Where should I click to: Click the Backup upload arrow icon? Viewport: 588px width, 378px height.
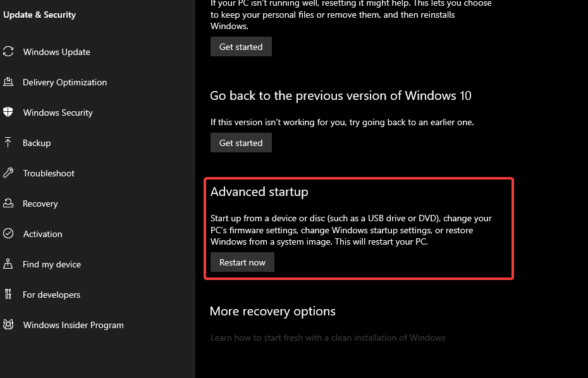[x=8, y=143]
